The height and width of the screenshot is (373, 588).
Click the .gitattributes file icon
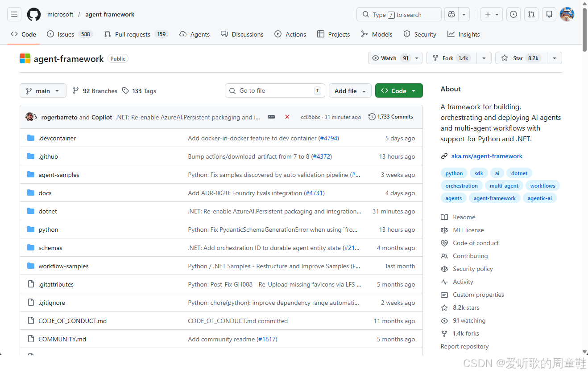coord(31,284)
